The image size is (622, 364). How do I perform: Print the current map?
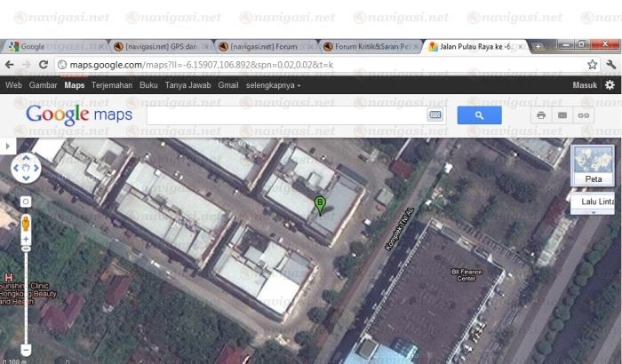540,115
